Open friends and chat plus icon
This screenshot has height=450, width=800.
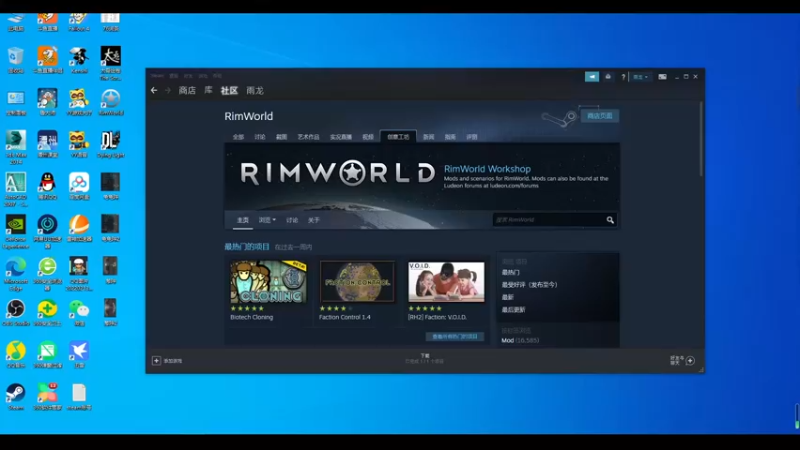pos(690,361)
